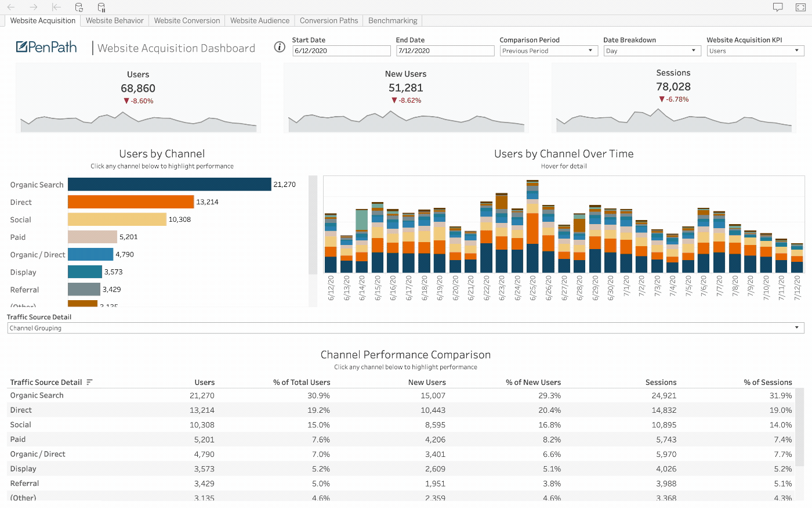Click the PenPath logo

click(46, 47)
